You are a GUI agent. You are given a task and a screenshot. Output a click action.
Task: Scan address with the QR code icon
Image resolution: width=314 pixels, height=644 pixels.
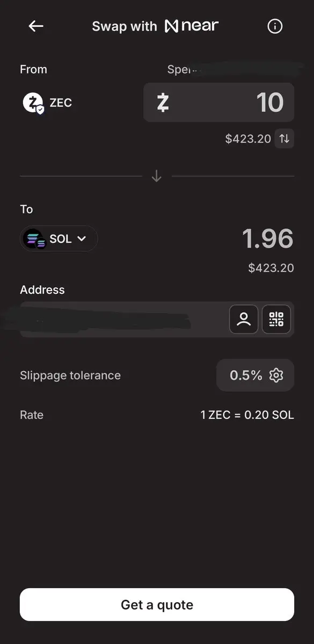point(276,319)
